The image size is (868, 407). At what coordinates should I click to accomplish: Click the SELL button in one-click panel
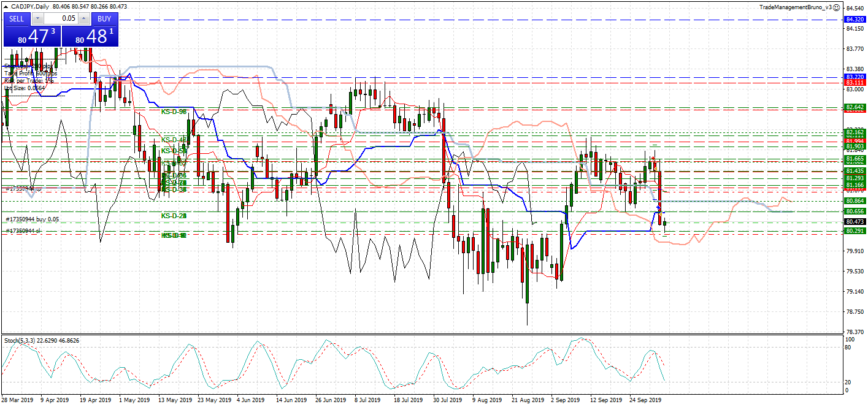click(x=17, y=18)
